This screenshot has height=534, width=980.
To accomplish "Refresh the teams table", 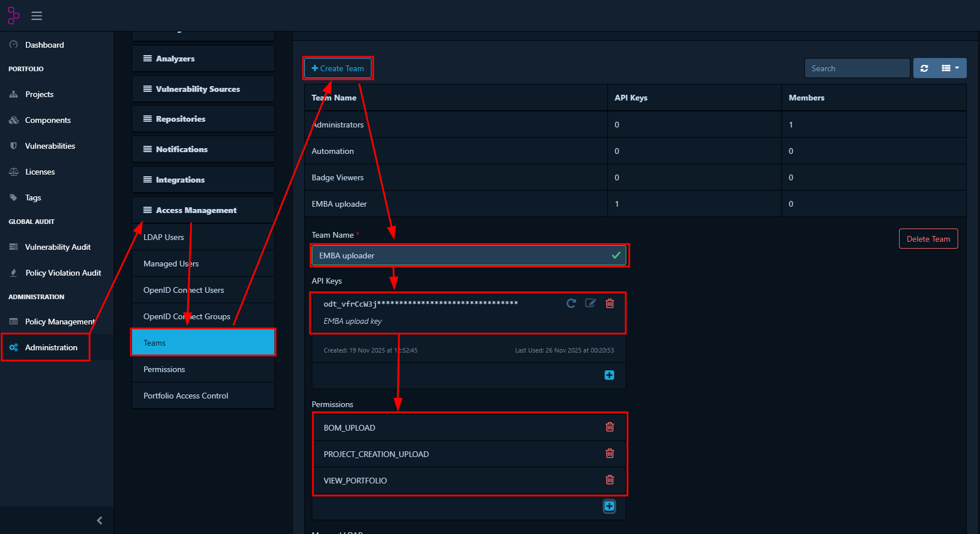I will coord(924,68).
